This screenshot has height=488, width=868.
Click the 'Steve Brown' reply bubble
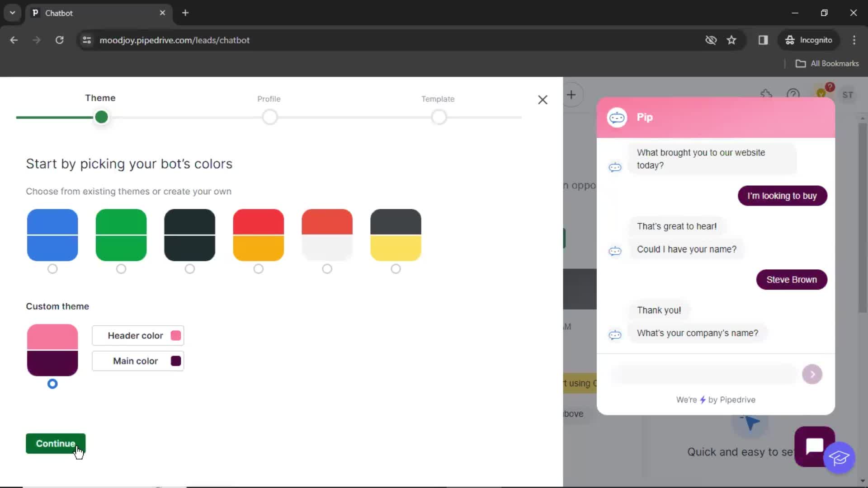click(x=792, y=280)
